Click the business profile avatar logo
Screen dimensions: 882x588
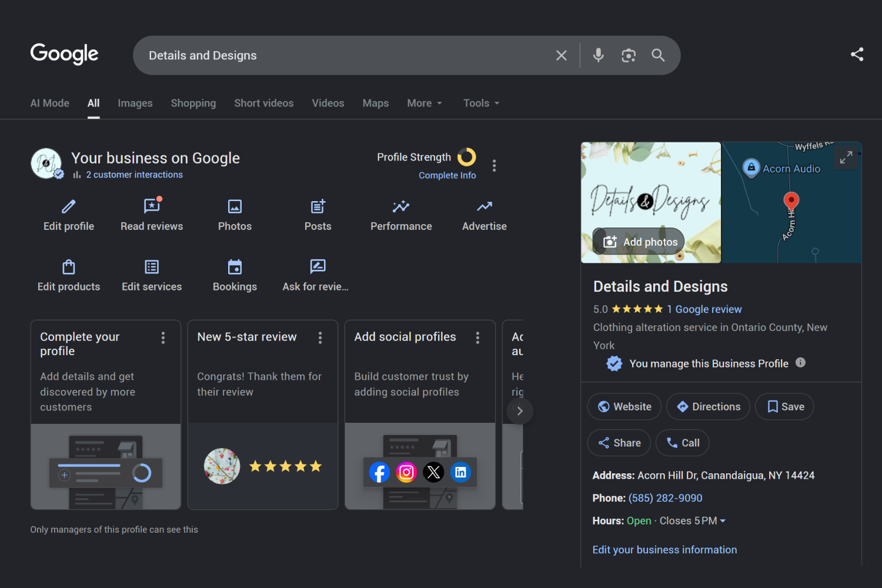pyautogui.click(x=46, y=163)
